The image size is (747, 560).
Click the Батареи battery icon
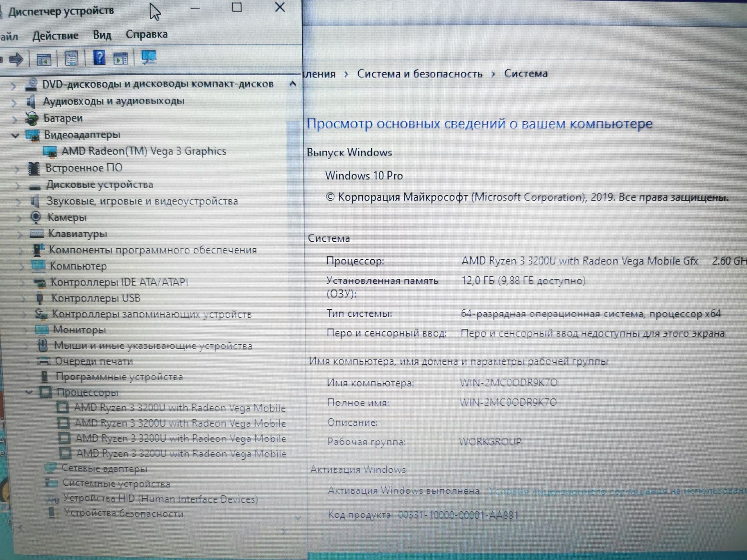click(x=31, y=119)
